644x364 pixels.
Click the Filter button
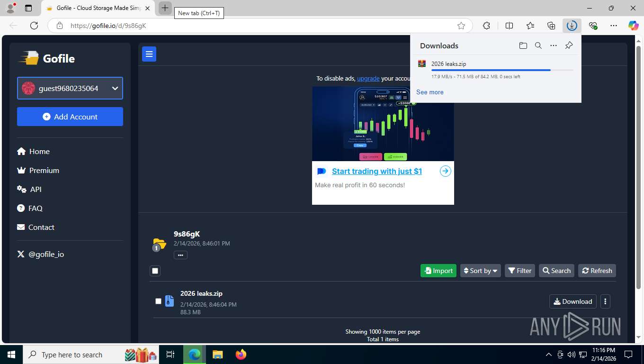520,271
